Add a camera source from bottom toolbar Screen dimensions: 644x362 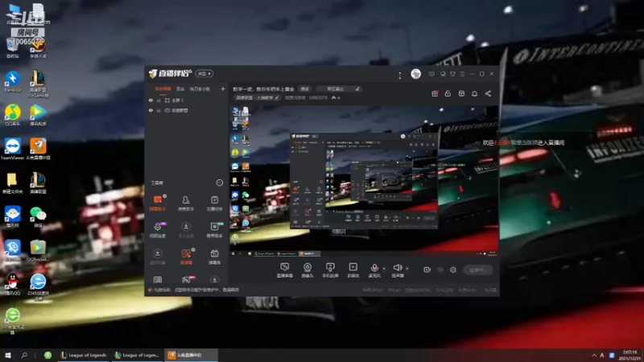coord(308,270)
